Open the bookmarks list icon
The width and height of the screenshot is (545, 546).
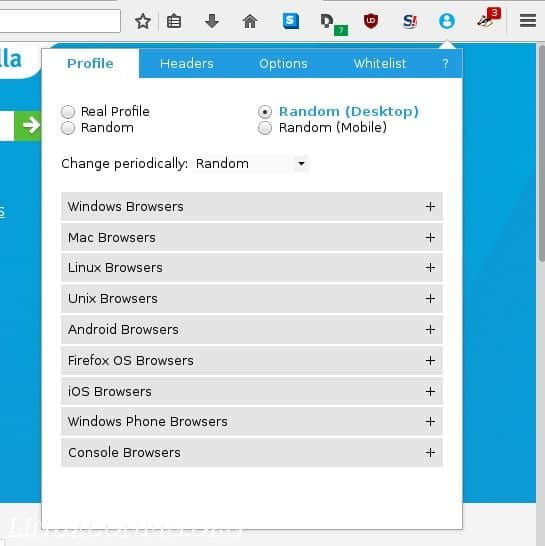click(174, 21)
